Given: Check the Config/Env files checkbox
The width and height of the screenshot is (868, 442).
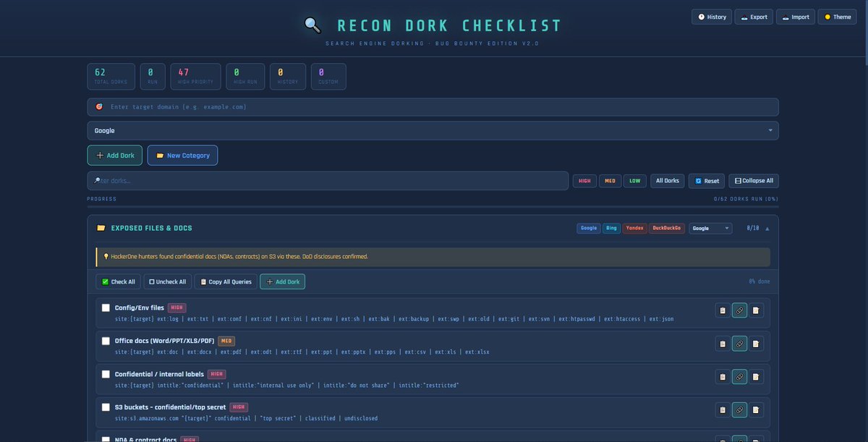Looking at the screenshot, I should point(106,308).
